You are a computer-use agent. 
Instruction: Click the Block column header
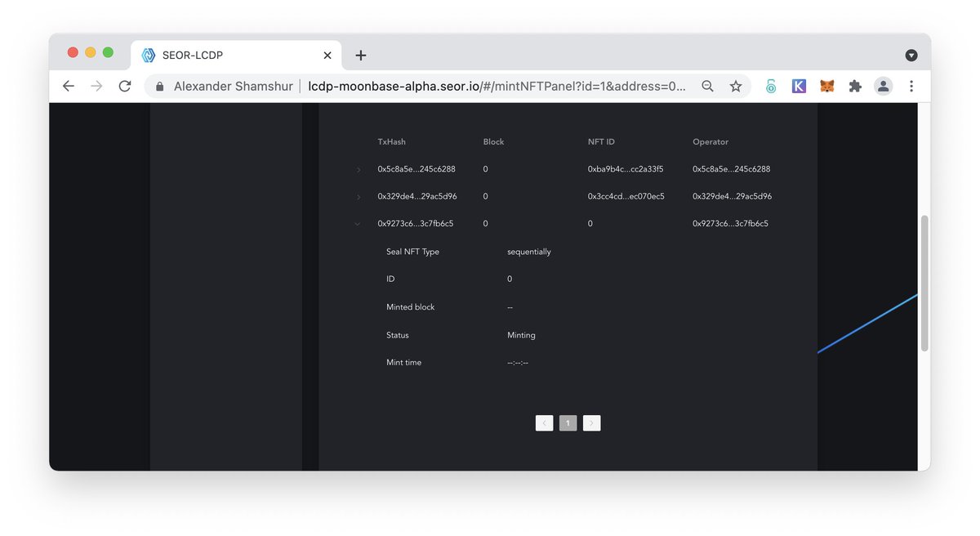coord(493,142)
